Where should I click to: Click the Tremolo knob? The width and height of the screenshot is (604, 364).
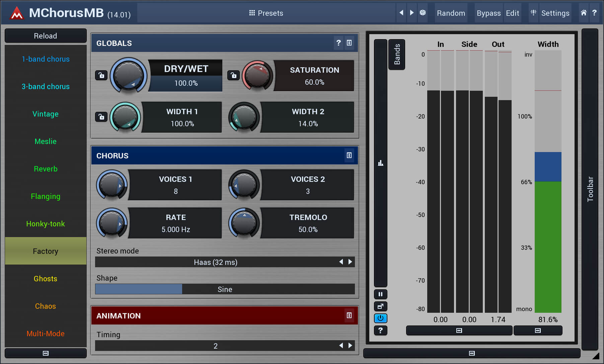244,223
